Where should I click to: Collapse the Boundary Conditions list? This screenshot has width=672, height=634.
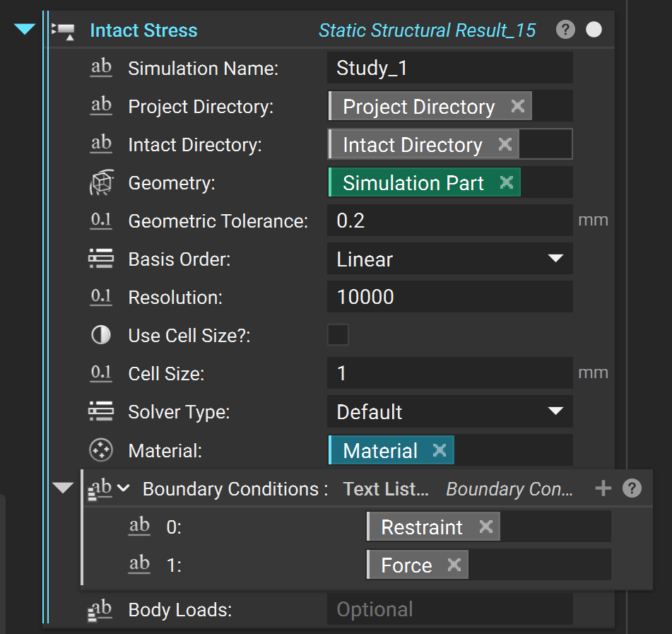pyautogui.click(x=64, y=488)
